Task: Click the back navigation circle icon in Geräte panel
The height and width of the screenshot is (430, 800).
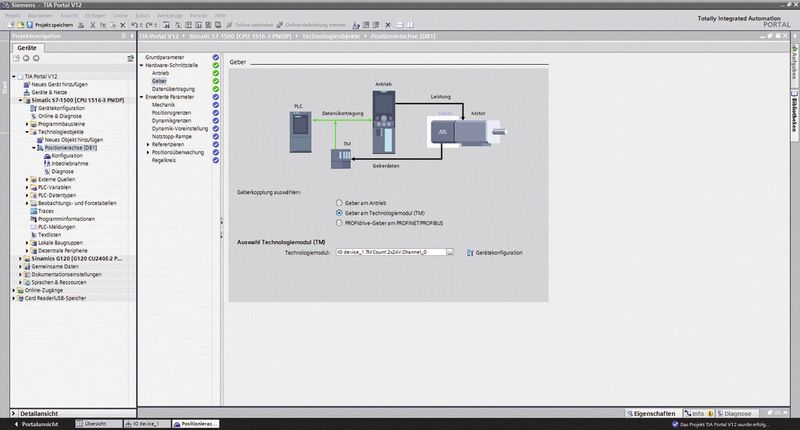Action: [x=26, y=58]
